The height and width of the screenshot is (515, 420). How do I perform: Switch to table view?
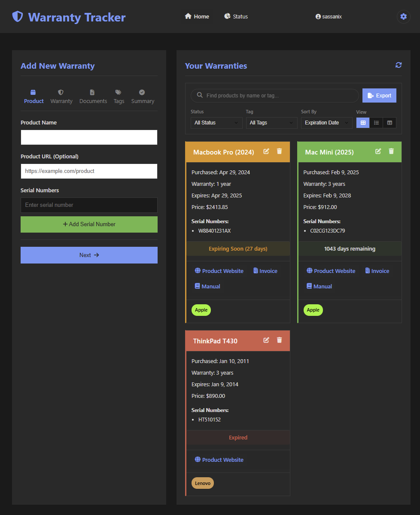(x=390, y=123)
